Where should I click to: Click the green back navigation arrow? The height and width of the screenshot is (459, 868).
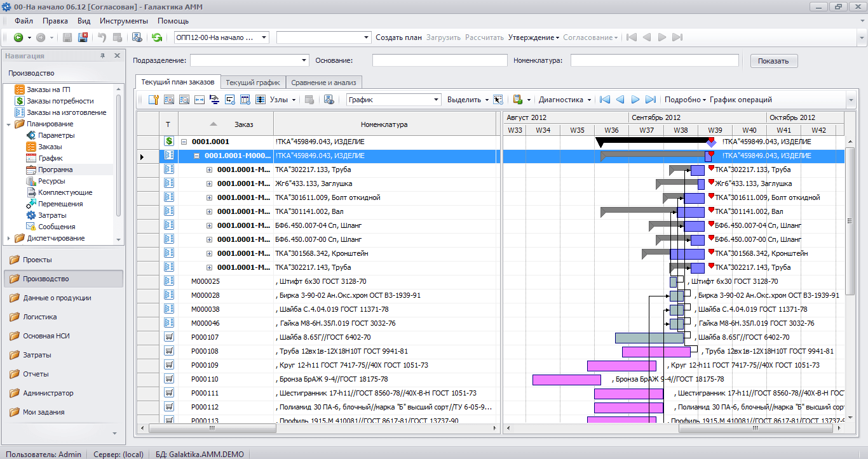18,37
